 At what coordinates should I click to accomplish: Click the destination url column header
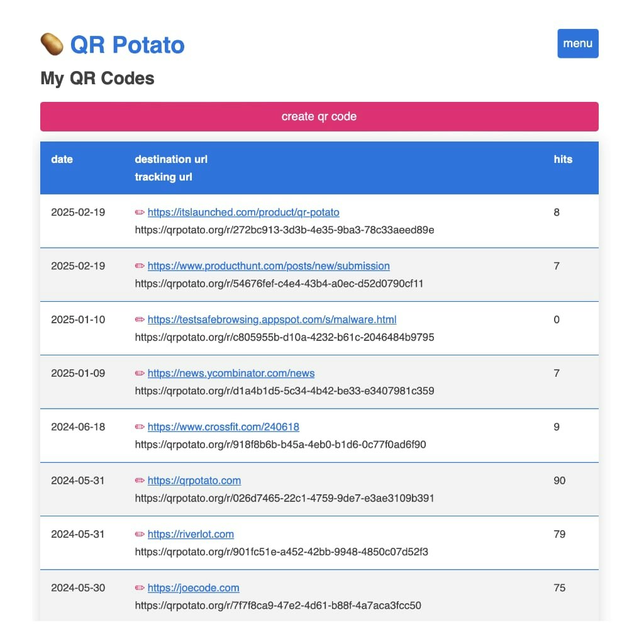170,159
